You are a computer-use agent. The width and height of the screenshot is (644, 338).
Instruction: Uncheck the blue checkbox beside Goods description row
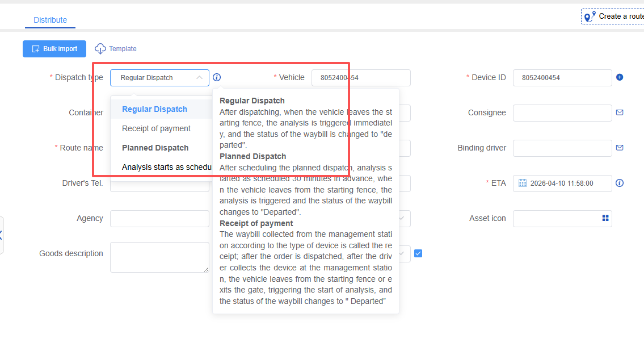[418, 253]
